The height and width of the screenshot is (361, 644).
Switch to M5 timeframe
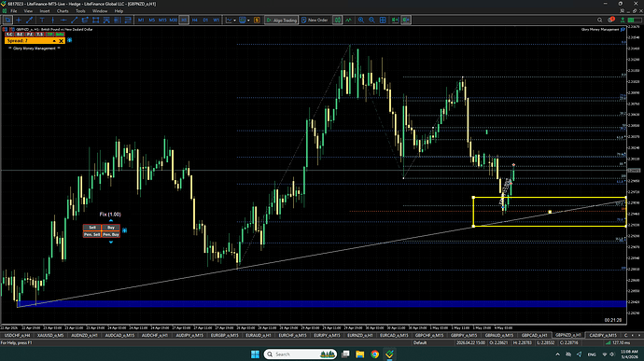tap(151, 20)
